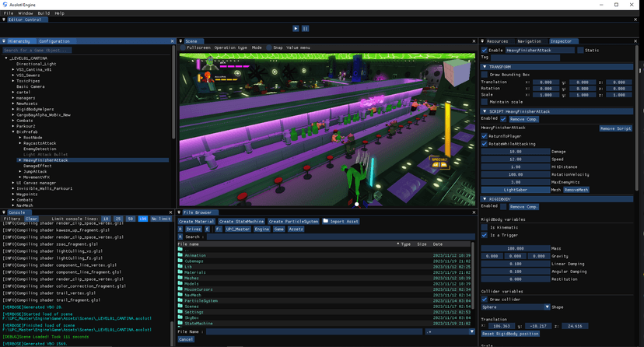Toggle the ReturnToPlayer checkbox
The image size is (644, 347).
[x=485, y=136]
